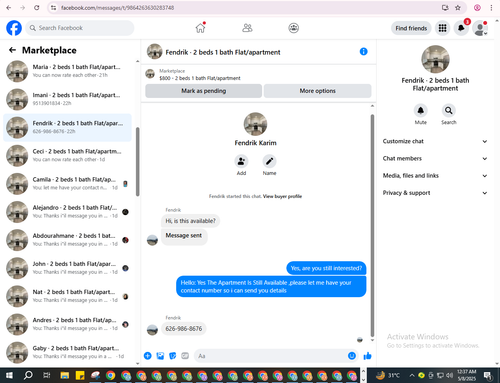The width and height of the screenshot is (500, 383).
Task: Open the Facebook logo home link
Action: pos(14,28)
